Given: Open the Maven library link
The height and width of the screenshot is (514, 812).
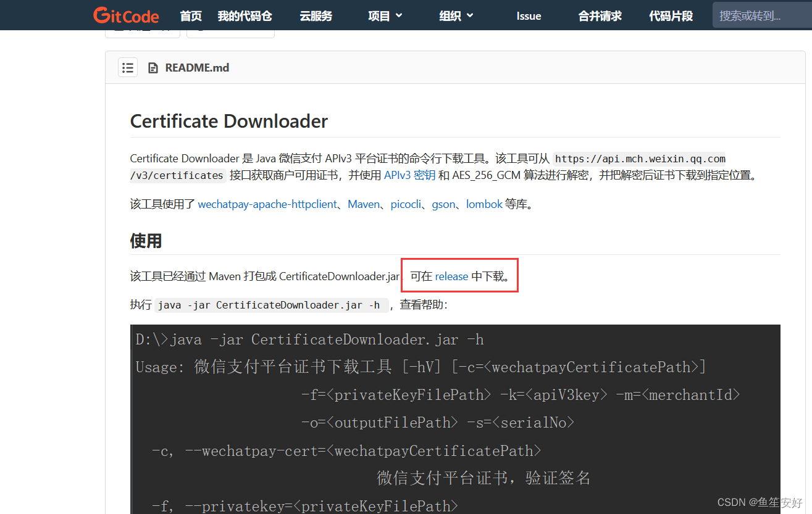Looking at the screenshot, I should click(364, 204).
